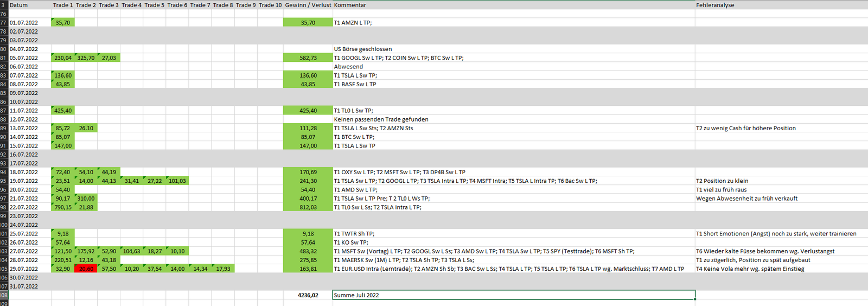Select the 'Keinen passenden Trade gefunden' cell
868x306 pixels.
513,119
